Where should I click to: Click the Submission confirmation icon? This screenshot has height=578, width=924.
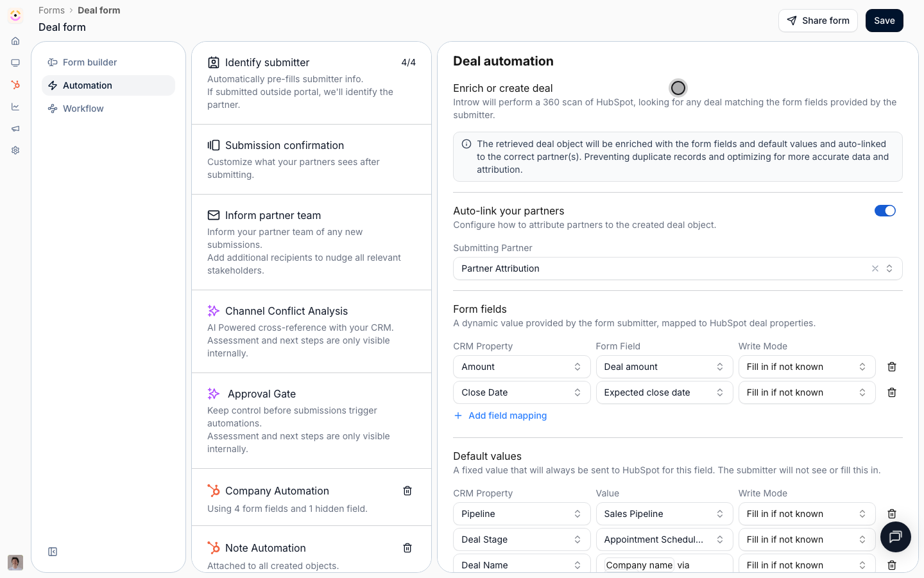pyautogui.click(x=214, y=145)
